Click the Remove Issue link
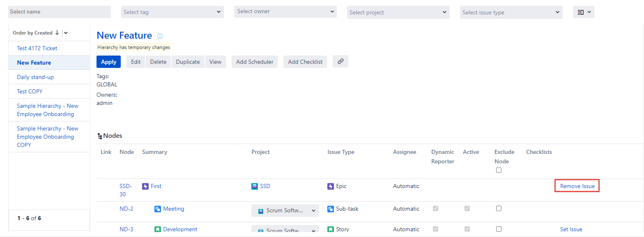 (x=577, y=186)
